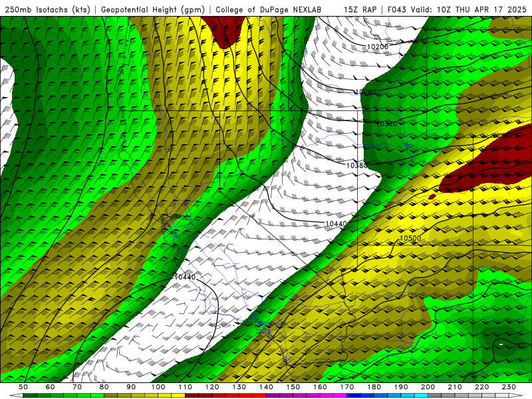The height and width of the screenshot is (399, 532).
Task: Click the 230 legend number
Action: point(509,387)
